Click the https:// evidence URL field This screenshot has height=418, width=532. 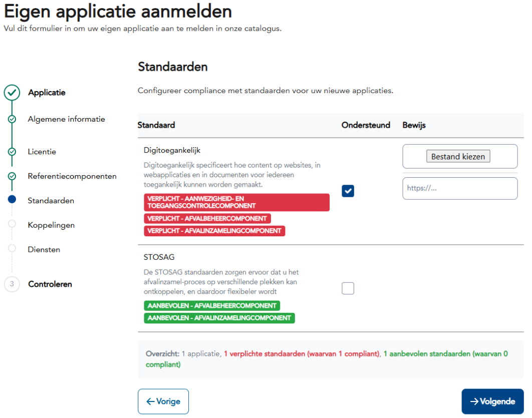coord(459,189)
